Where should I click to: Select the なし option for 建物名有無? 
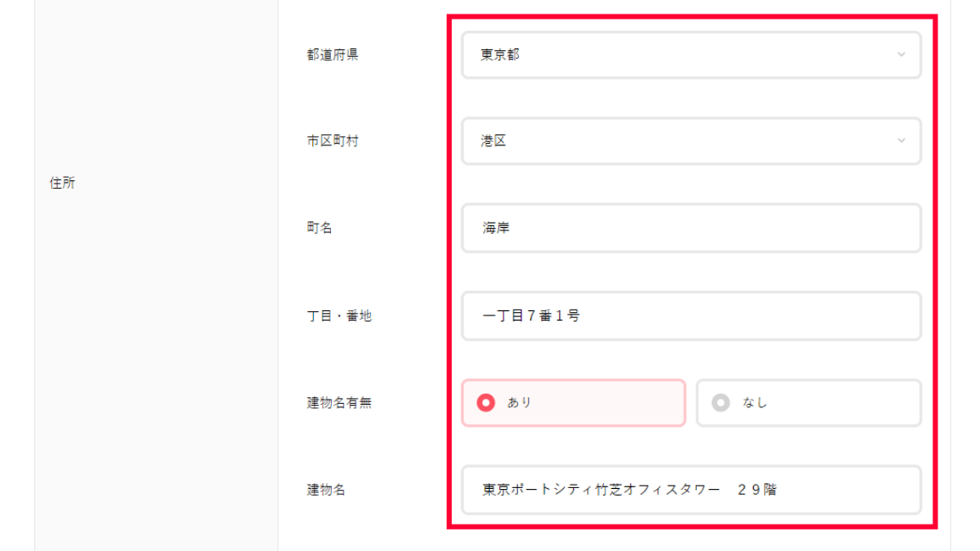808,403
